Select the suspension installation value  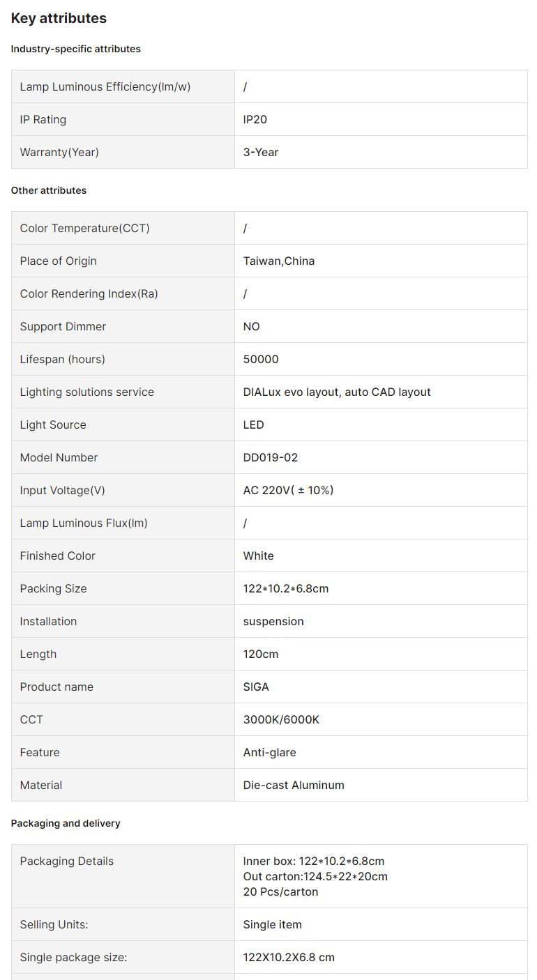tap(273, 621)
